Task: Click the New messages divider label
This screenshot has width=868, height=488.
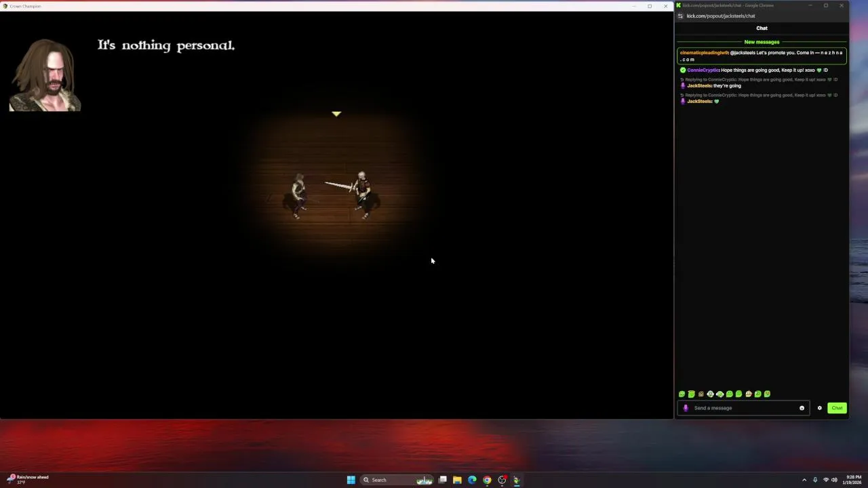Action: click(762, 42)
